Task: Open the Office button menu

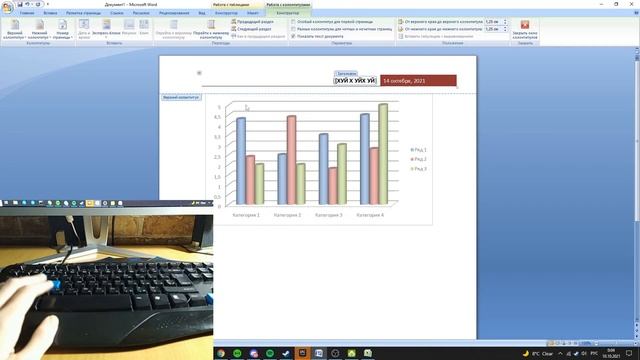Action: coord(7,7)
